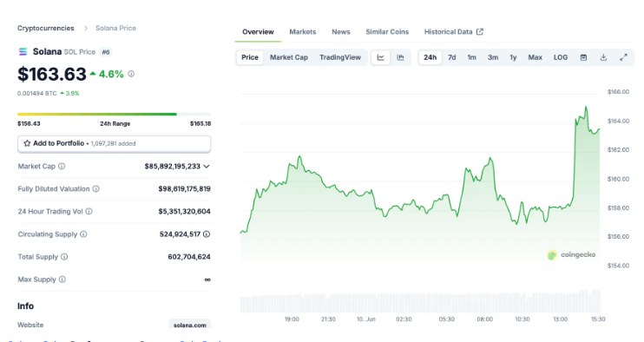Screen dimensions: 644x342
Task: Toggle the LOG scale option
Action: coord(560,57)
